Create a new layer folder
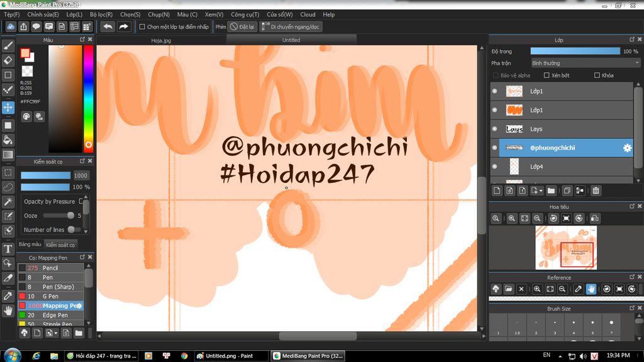The width and height of the screenshot is (644, 362). point(551,190)
